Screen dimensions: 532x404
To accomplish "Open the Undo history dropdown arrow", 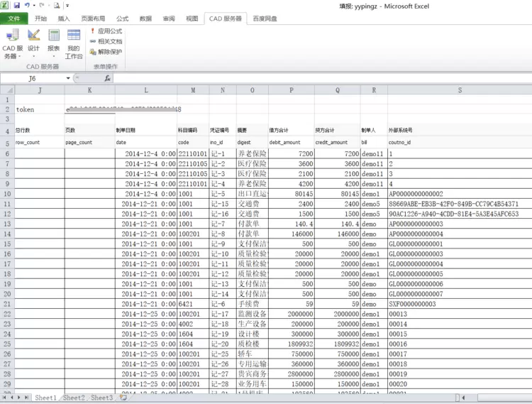I will [33, 5].
